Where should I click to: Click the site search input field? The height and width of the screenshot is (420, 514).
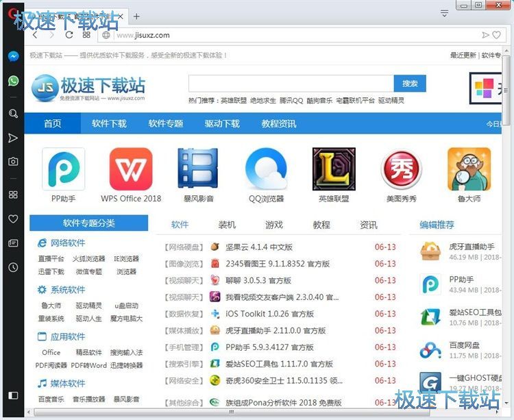(x=291, y=84)
